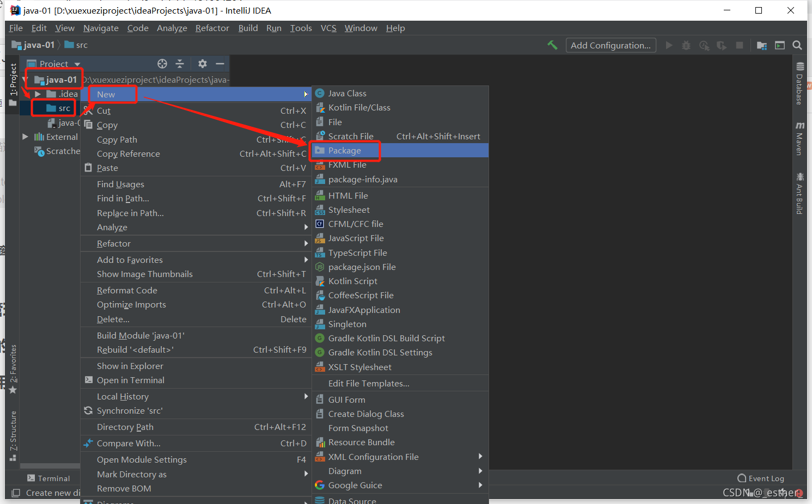
Task: Choose Open in Terminal
Action: coord(196,380)
